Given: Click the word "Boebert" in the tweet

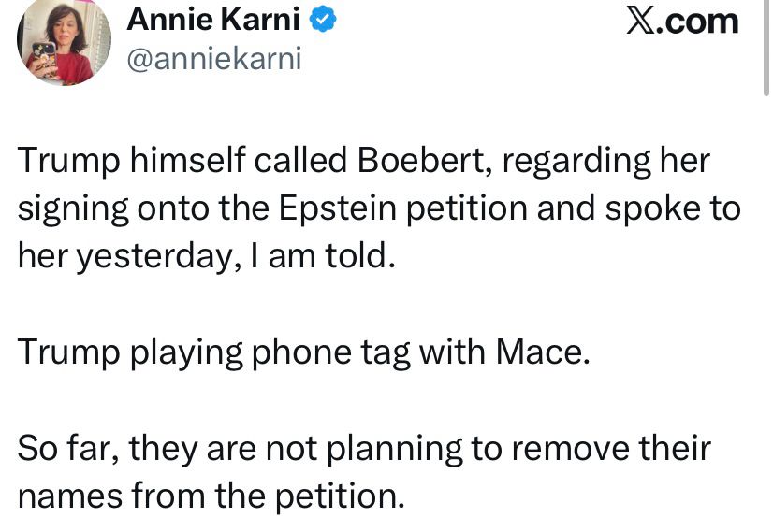Looking at the screenshot, I should pyautogui.click(x=419, y=162).
